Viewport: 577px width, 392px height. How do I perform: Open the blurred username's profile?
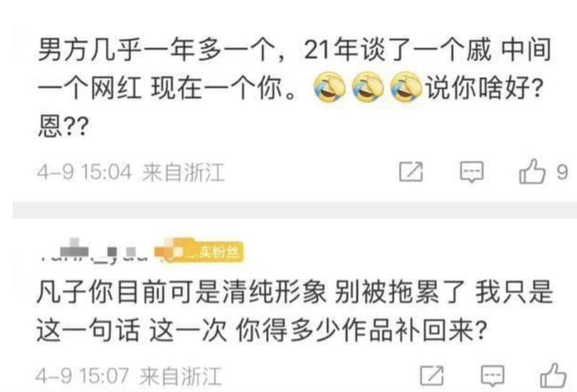point(94,252)
